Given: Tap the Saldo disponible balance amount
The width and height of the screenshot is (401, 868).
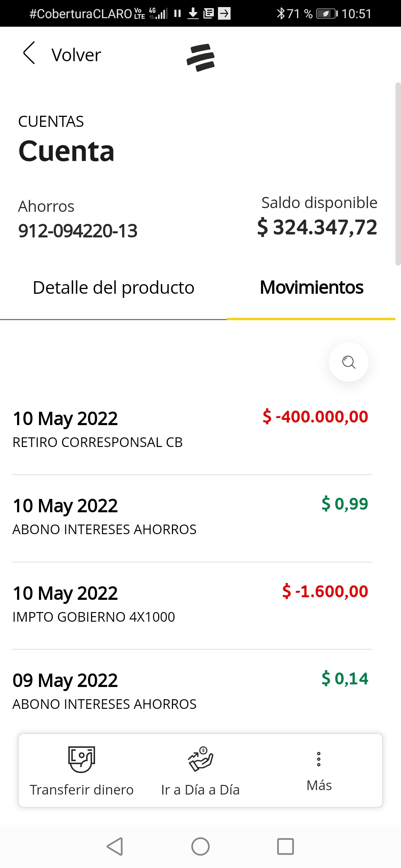Looking at the screenshot, I should 317,227.
